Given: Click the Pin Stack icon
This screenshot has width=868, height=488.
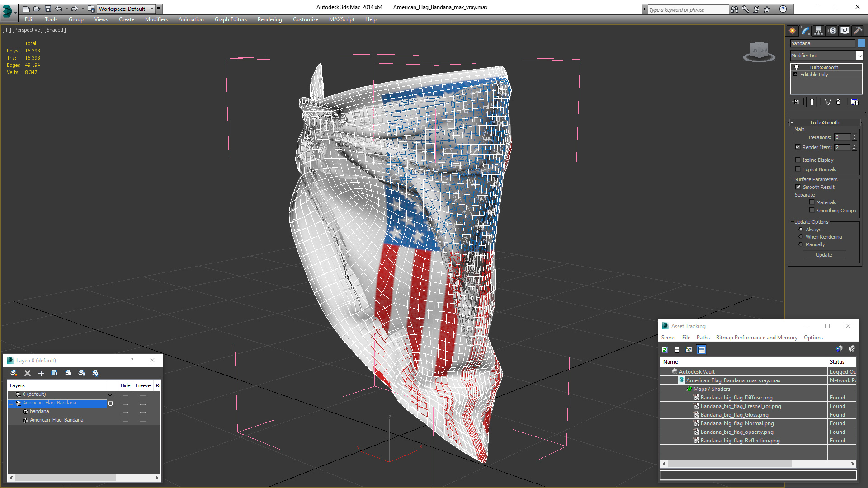Looking at the screenshot, I should [796, 102].
